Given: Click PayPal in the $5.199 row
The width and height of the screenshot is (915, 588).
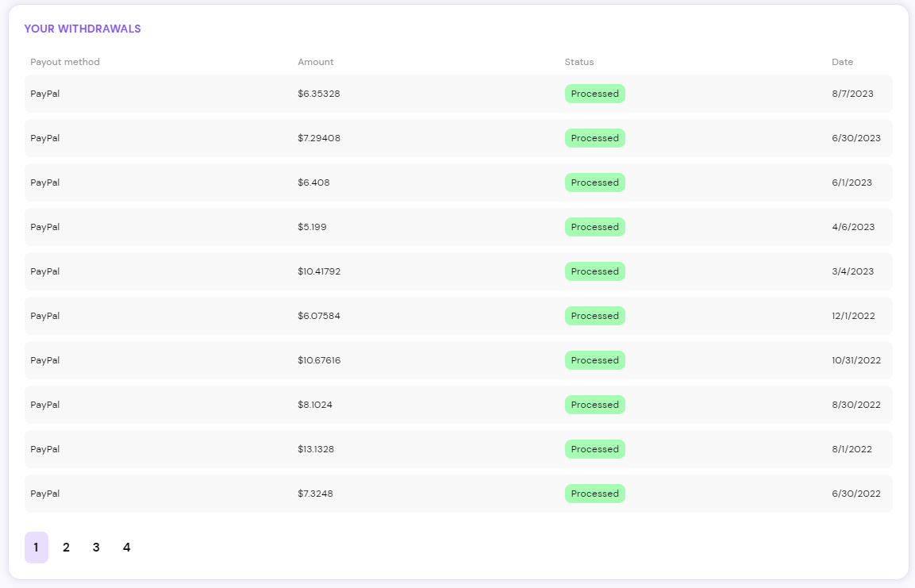Looking at the screenshot, I should pos(45,227).
